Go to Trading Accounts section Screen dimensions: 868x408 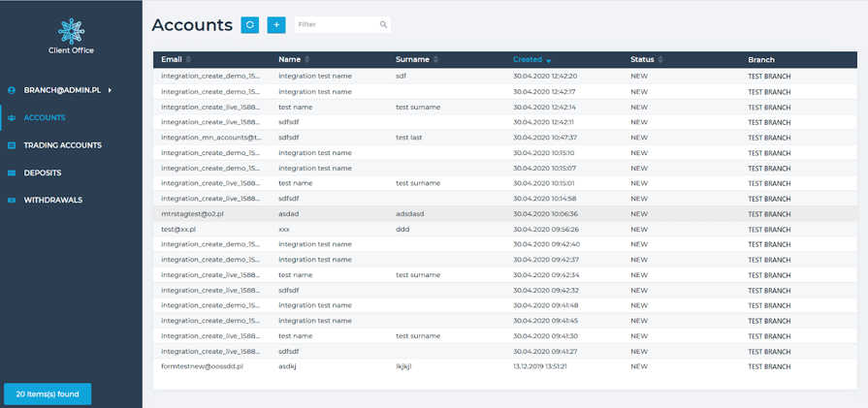(x=62, y=145)
